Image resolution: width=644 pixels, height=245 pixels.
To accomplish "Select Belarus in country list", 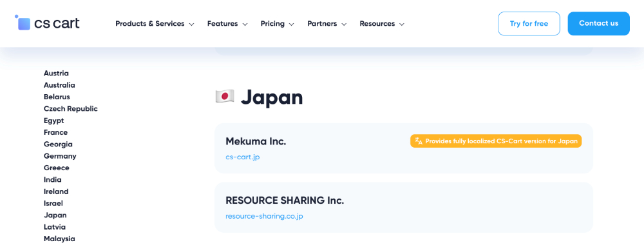I will point(57,97).
